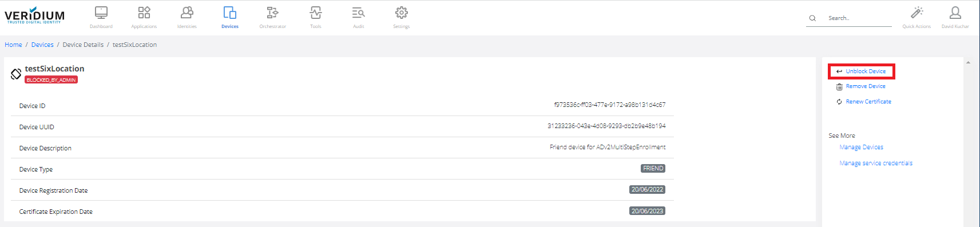Open David Kuchar user profile icon
Image resolution: width=980 pixels, height=227 pixels.
click(x=955, y=13)
